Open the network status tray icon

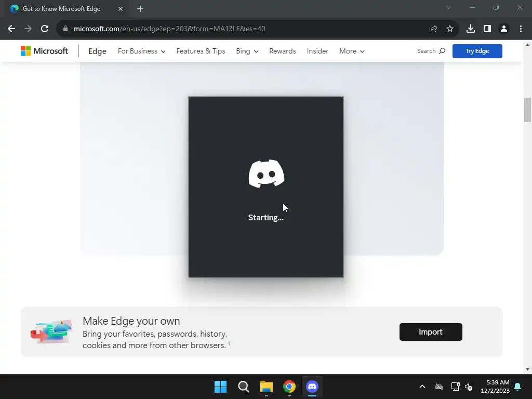[x=455, y=387]
